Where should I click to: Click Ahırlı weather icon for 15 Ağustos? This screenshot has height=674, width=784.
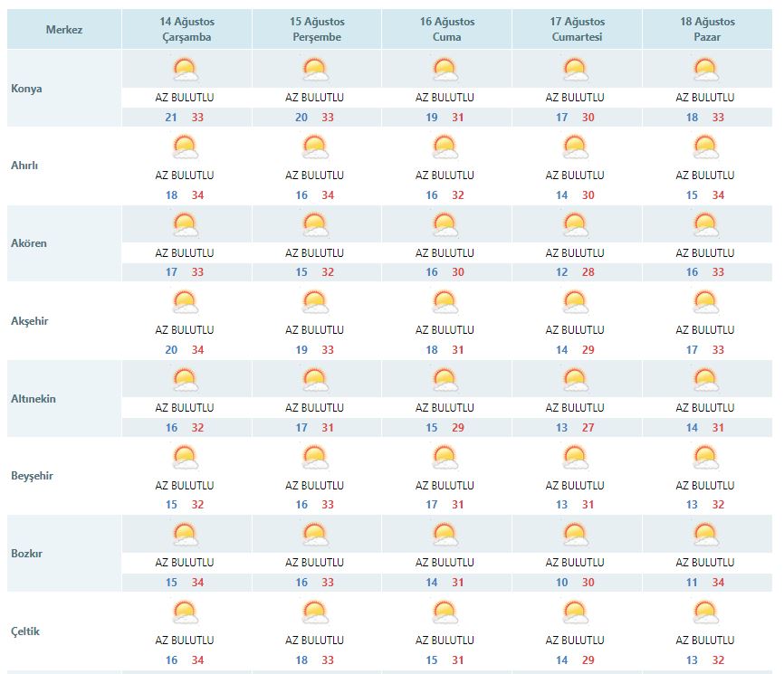[314, 147]
